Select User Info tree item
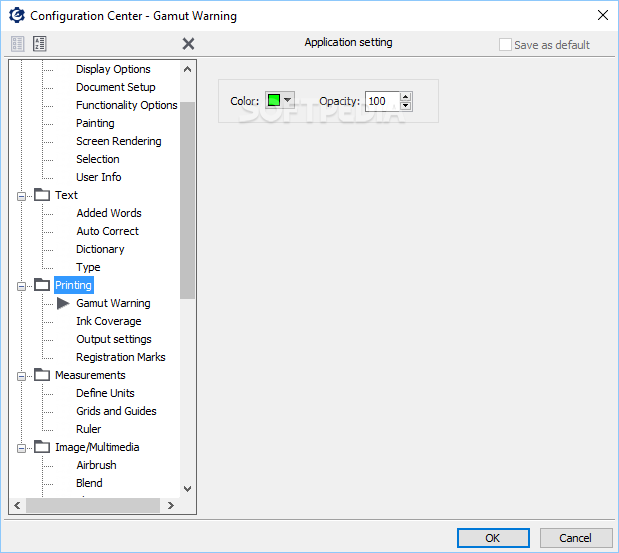Viewport: 619px width, 553px height. pos(99,177)
